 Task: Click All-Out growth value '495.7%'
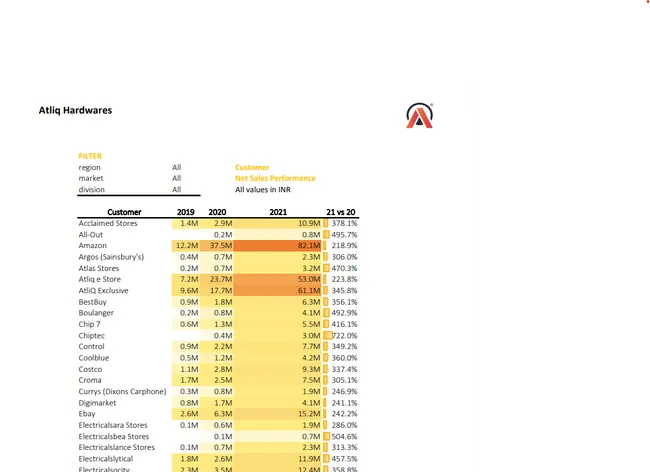344,235
